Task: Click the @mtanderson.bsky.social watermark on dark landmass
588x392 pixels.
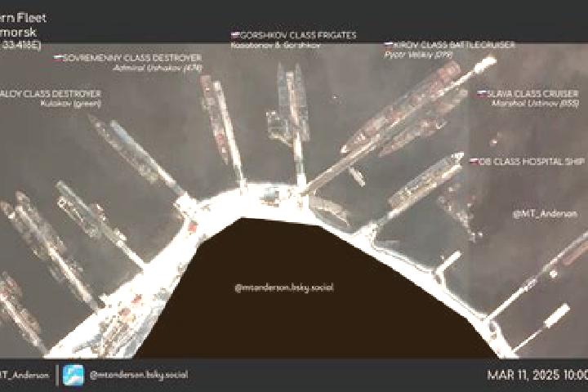Action: click(284, 287)
